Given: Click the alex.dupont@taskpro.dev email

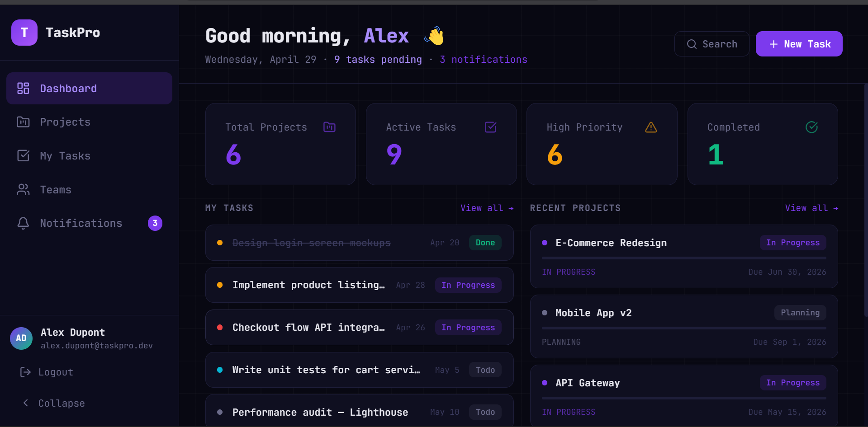Looking at the screenshot, I should tap(97, 346).
